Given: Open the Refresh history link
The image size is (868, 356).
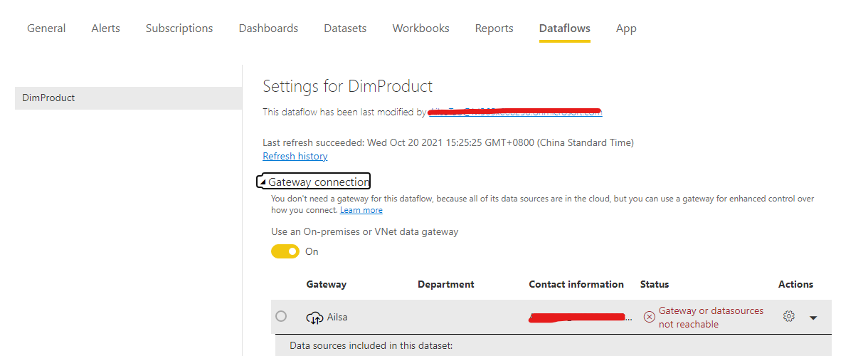Looking at the screenshot, I should point(295,156).
